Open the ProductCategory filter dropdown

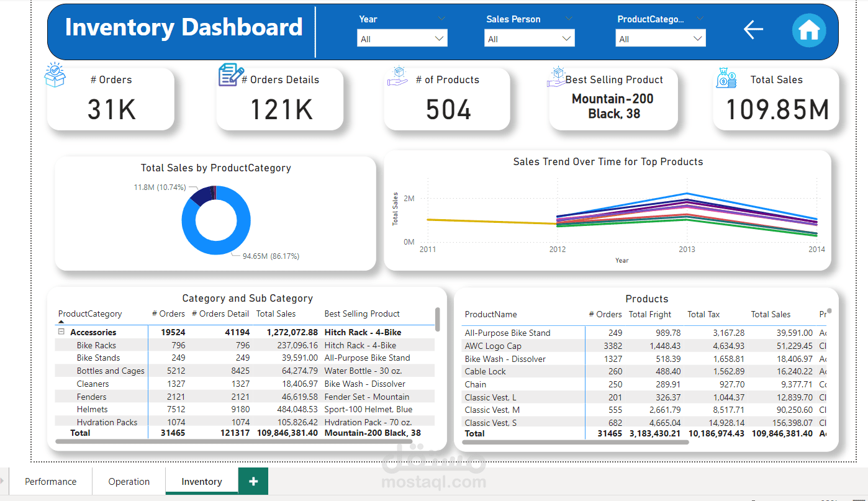click(661, 39)
